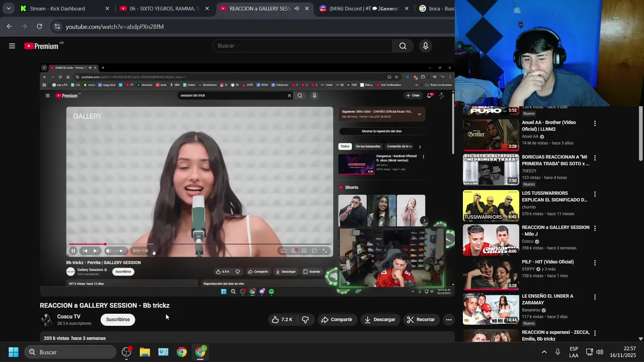Start voice search with the microphone icon
Image resolution: width=644 pixels, height=362 pixels.
coord(426,46)
